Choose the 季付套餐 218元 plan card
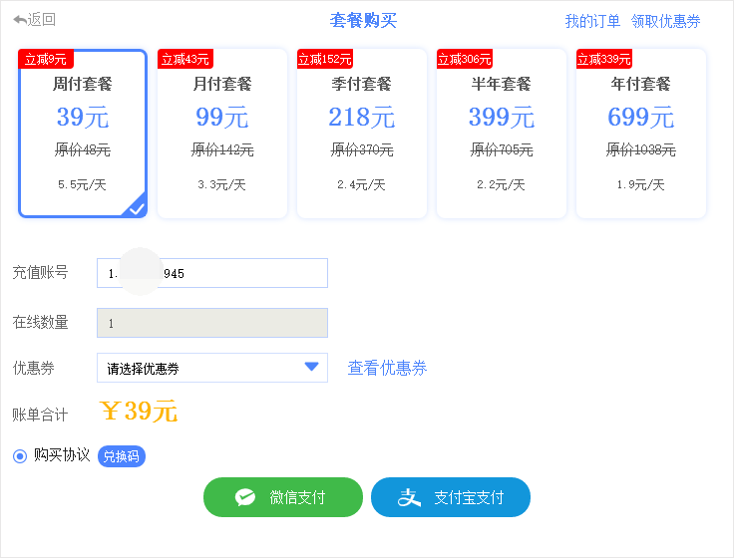Screen dimensions: 734x560 361,134
